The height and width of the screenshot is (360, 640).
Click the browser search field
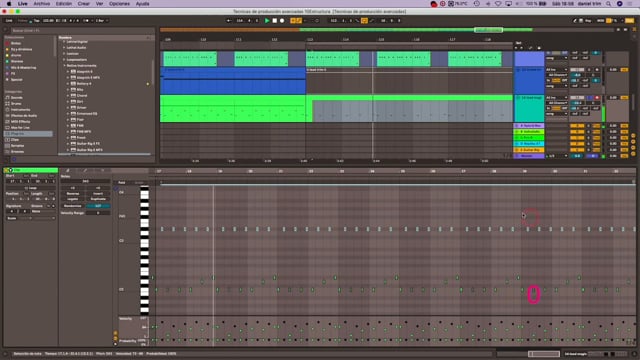(x=82, y=30)
